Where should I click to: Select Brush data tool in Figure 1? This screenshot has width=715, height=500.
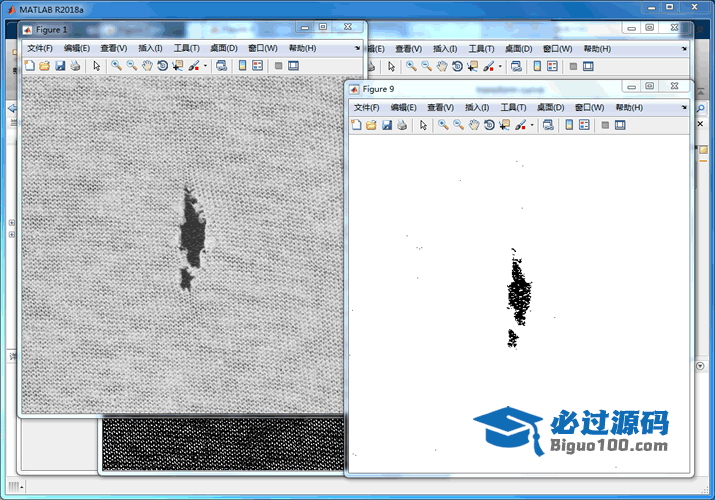coord(194,66)
